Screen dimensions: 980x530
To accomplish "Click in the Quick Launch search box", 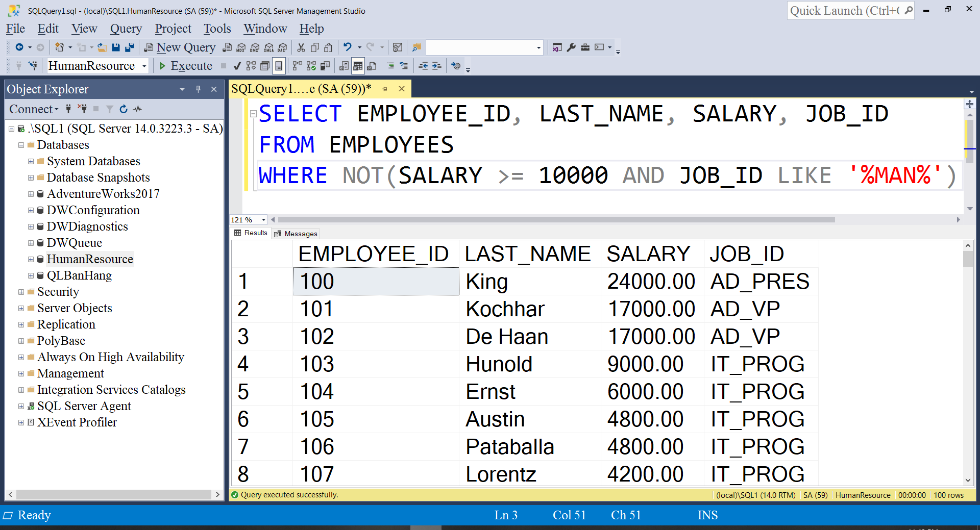I will click(845, 11).
